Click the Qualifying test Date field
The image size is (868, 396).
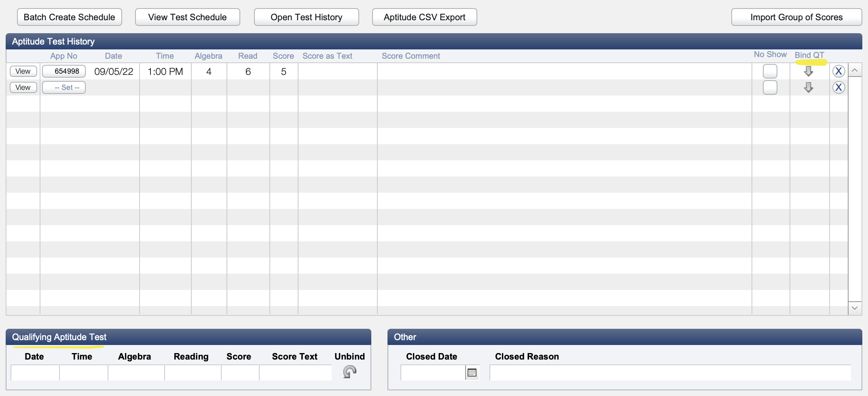[x=35, y=373]
